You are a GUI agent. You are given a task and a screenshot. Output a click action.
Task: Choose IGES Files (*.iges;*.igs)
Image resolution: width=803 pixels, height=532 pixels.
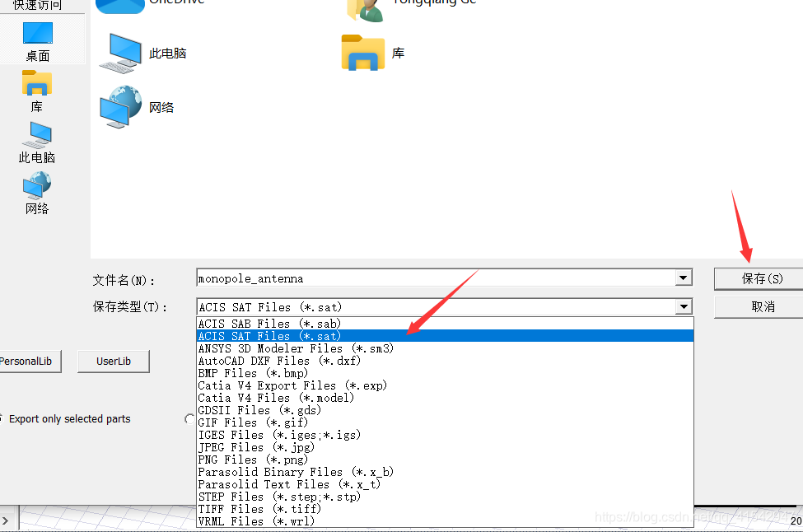click(445, 435)
